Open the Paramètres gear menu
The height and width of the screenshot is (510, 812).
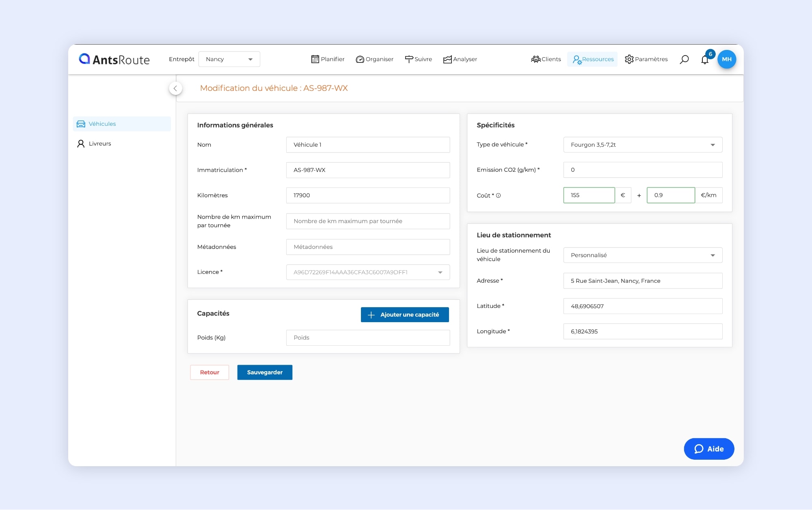click(646, 59)
